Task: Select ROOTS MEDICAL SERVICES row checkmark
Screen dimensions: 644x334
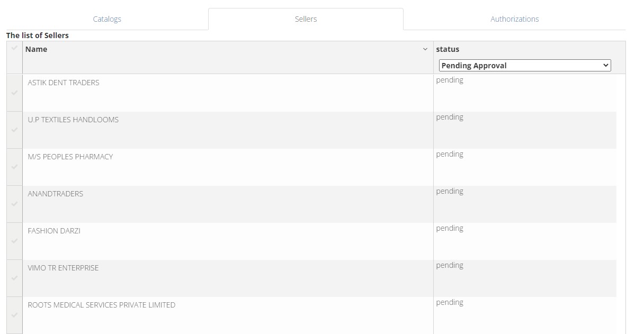Action: point(14,315)
